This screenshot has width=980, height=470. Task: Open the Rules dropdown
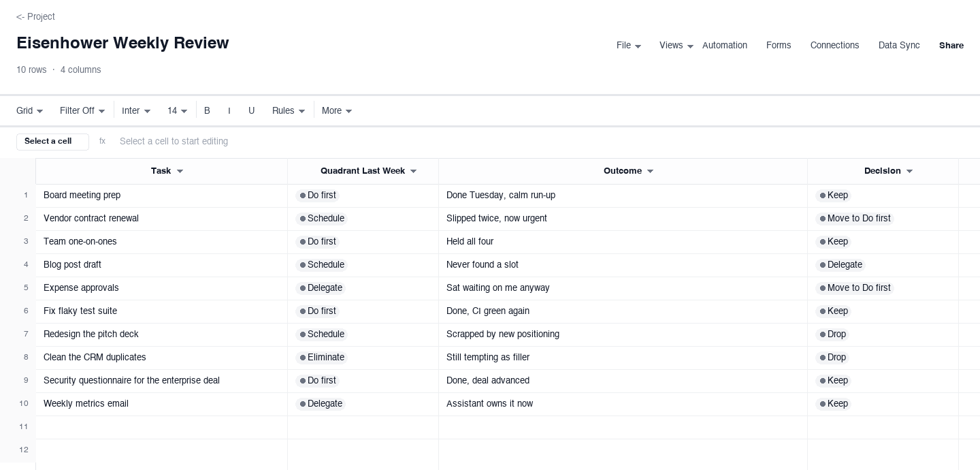pos(289,110)
